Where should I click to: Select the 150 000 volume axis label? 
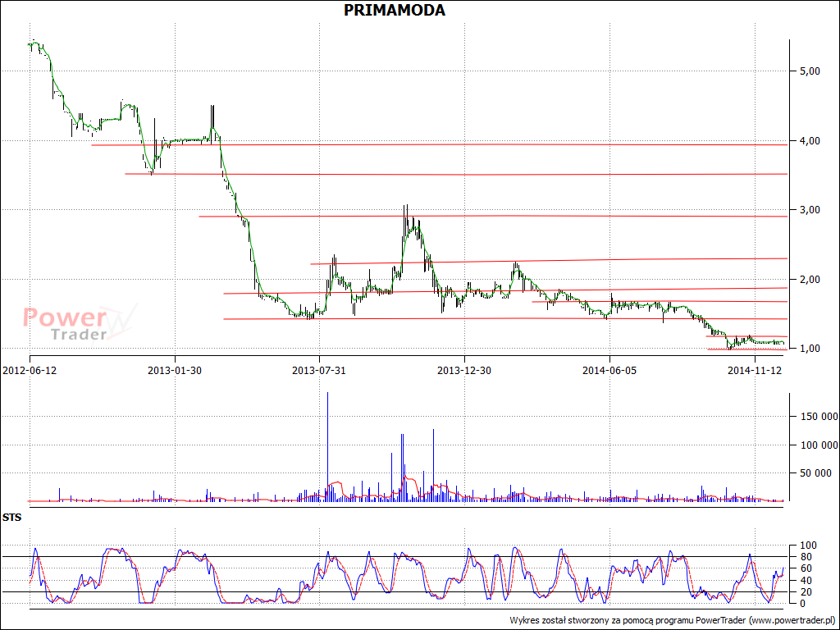(x=819, y=417)
